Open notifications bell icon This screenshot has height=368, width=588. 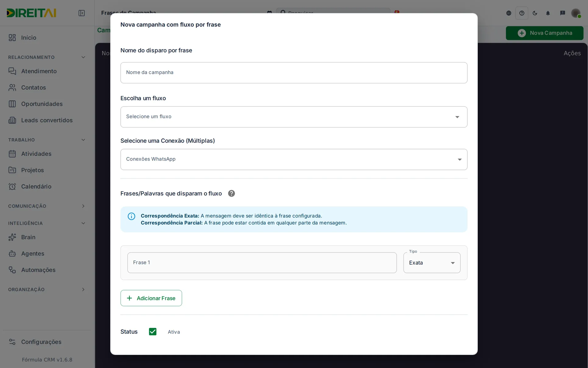click(548, 13)
